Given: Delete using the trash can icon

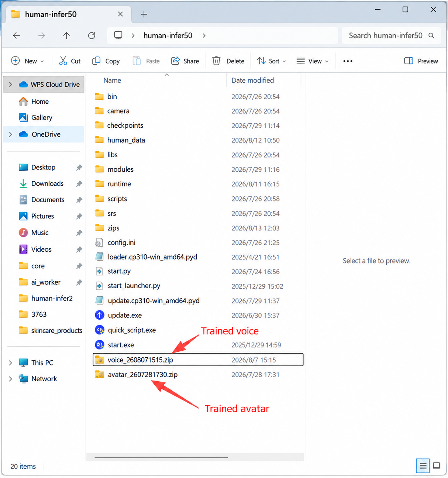Looking at the screenshot, I should tap(217, 61).
